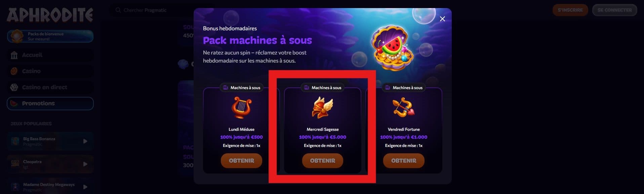This screenshot has height=194, width=644.
Task: Click the search magnifier icon
Action: [x=118, y=10]
